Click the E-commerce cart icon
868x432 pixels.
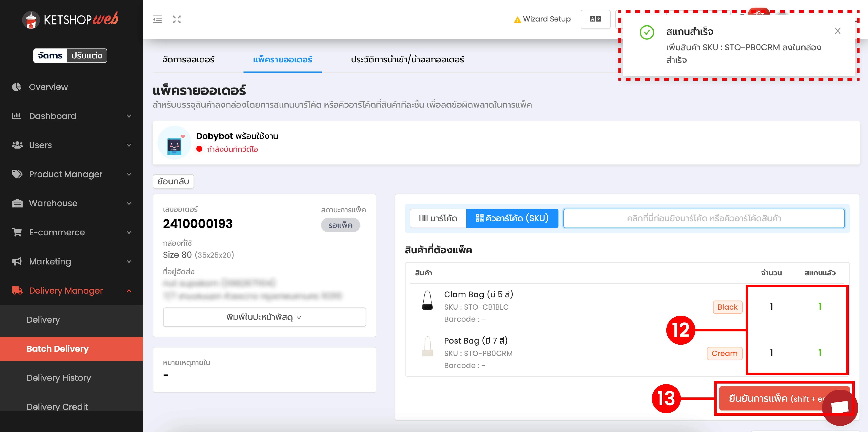pos(17,232)
